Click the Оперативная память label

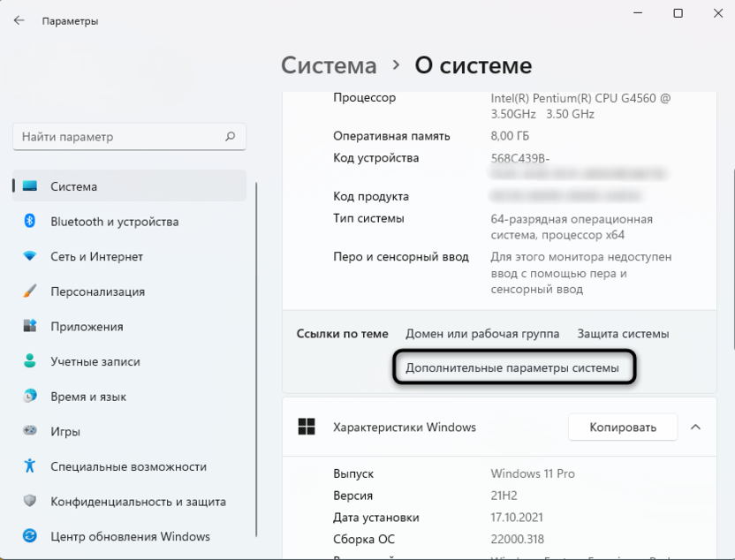point(391,136)
